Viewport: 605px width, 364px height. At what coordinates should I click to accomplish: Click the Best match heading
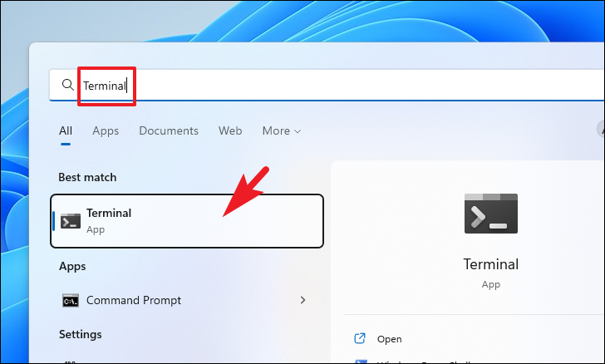point(87,177)
